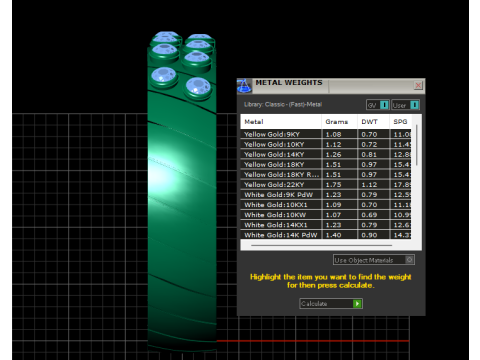Select the White Gold:14K PdW row
Viewport: 480px width, 360px height.
click(326, 235)
